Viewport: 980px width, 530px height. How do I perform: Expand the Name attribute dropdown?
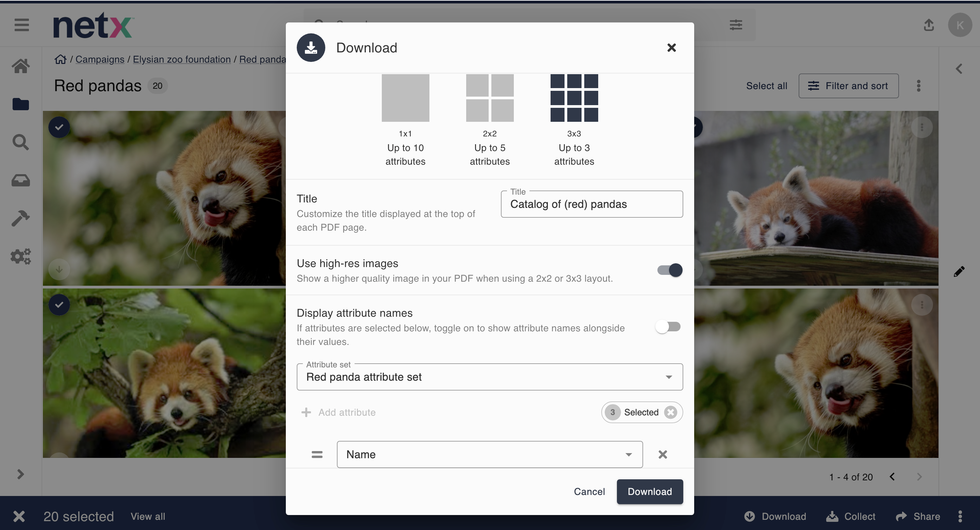(x=490, y=454)
